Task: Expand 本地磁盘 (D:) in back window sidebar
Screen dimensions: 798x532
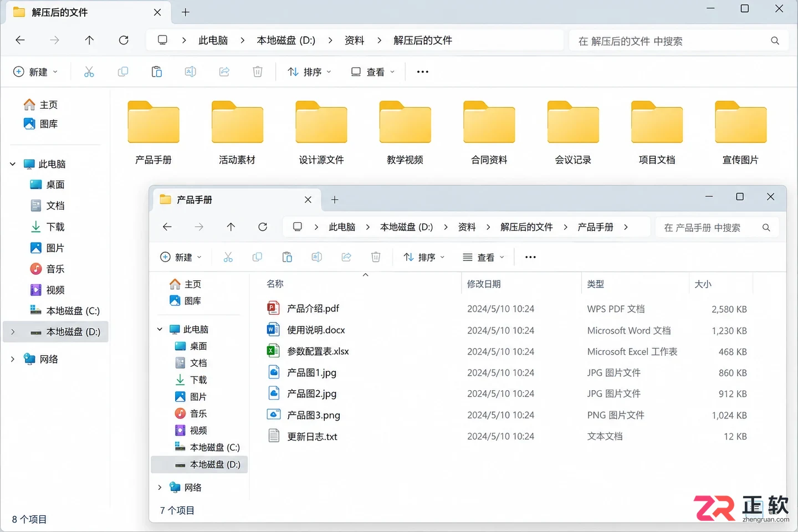Action: [x=13, y=332]
